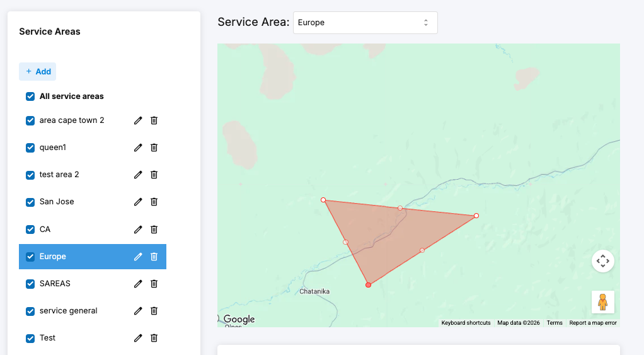The width and height of the screenshot is (644, 355).
Task: Open Google Maps via the Google logo
Action: 239,319
